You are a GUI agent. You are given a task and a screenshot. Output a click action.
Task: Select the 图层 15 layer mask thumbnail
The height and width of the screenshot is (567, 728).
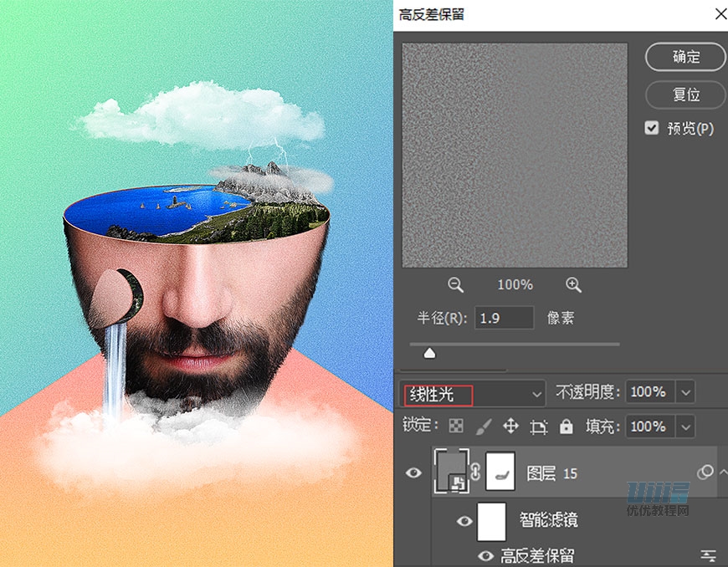500,471
